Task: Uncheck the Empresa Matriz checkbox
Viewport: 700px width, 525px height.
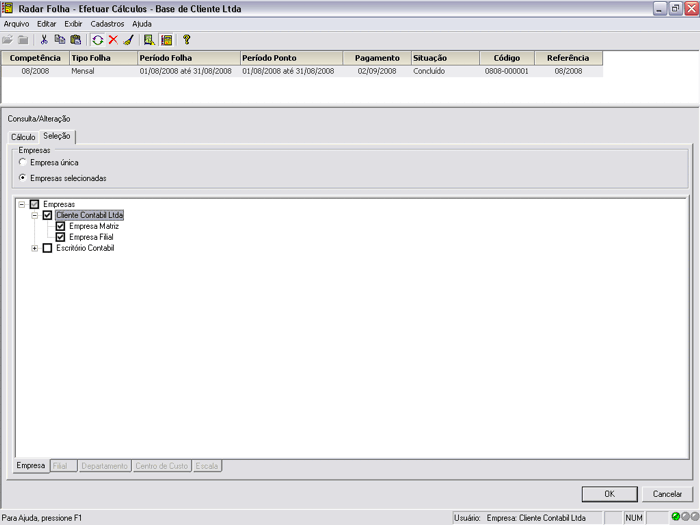Action: tap(60, 226)
